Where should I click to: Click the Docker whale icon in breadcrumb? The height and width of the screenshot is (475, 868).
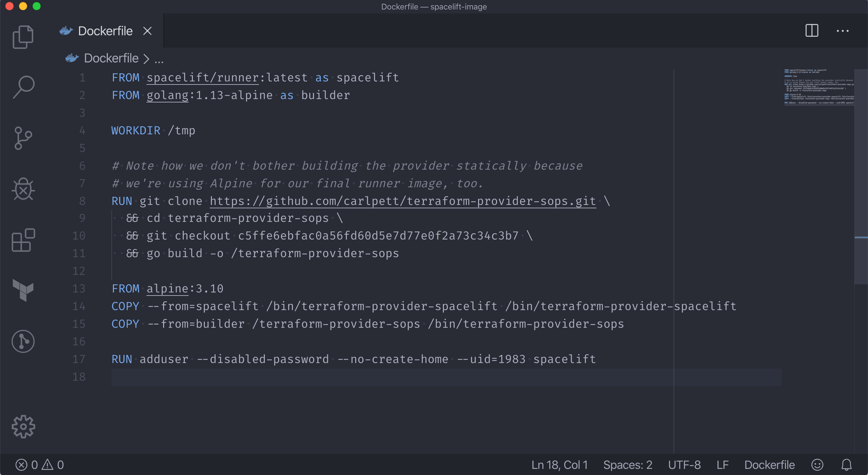pyautogui.click(x=72, y=58)
